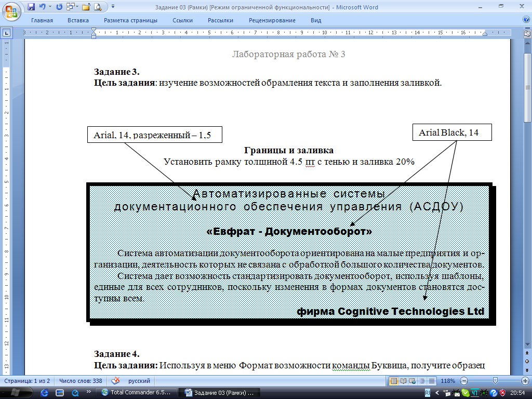Open word count via Число слов: 338
532x399 pixels.
tap(81, 381)
